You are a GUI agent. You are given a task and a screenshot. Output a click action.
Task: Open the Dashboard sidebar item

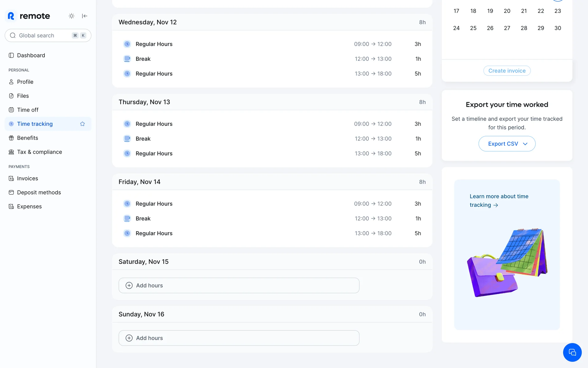(x=31, y=56)
